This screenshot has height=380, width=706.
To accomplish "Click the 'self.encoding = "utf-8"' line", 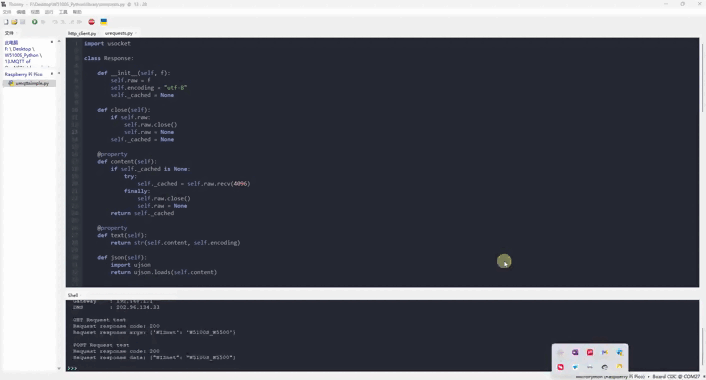I will 149,88.
